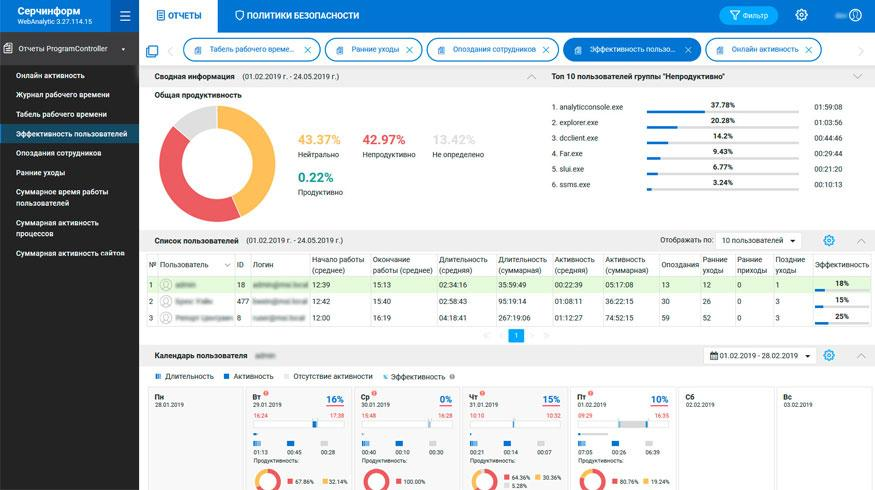The height and width of the screenshot is (490, 875).
Task: Open settings gear for Список пользователей
Action: click(828, 241)
